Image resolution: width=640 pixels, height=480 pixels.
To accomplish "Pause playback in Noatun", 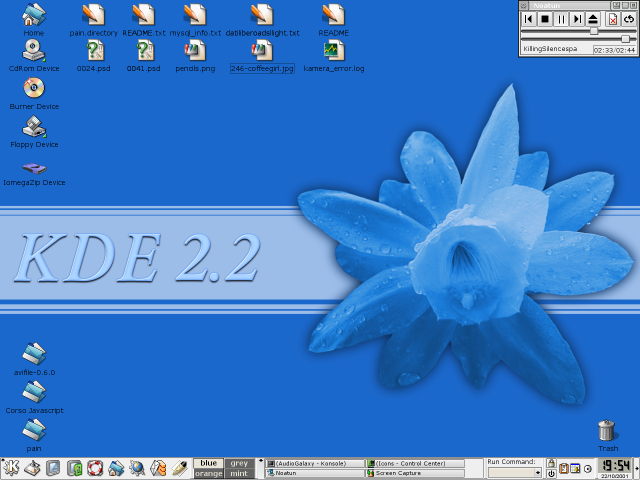I will coord(561,19).
